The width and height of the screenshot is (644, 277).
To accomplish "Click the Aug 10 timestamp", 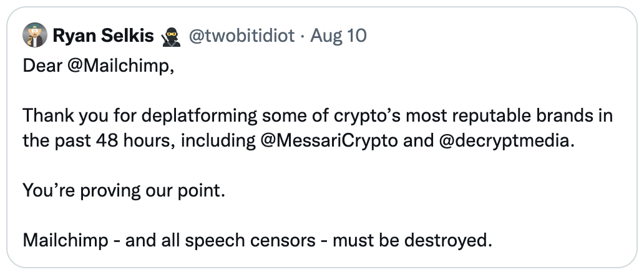I will 339,36.
